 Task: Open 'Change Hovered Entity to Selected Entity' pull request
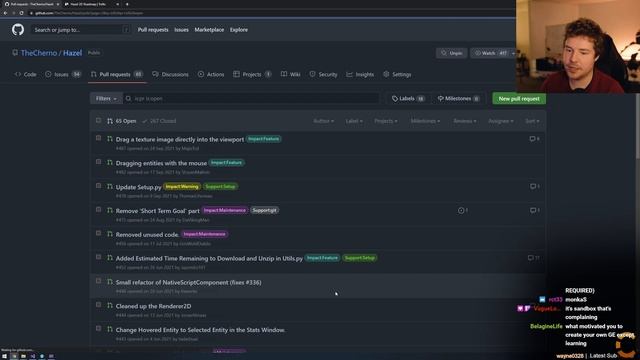(200, 330)
